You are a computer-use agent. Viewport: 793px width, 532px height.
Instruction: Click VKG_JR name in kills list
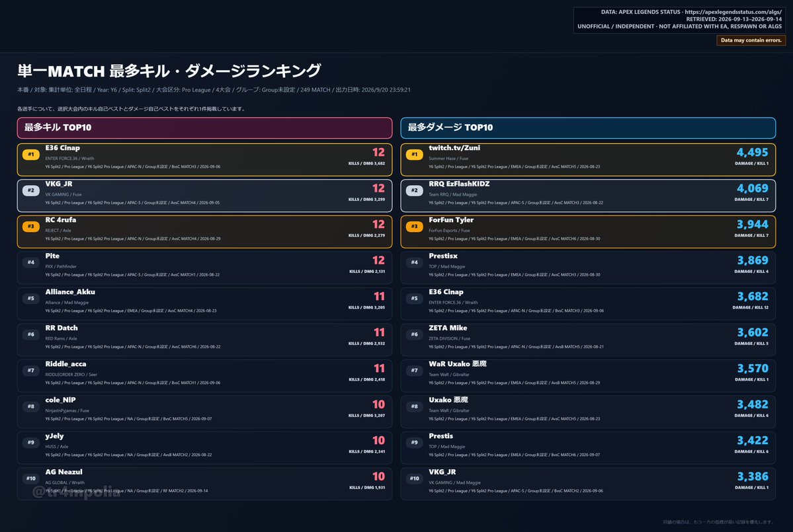click(x=59, y=184)
